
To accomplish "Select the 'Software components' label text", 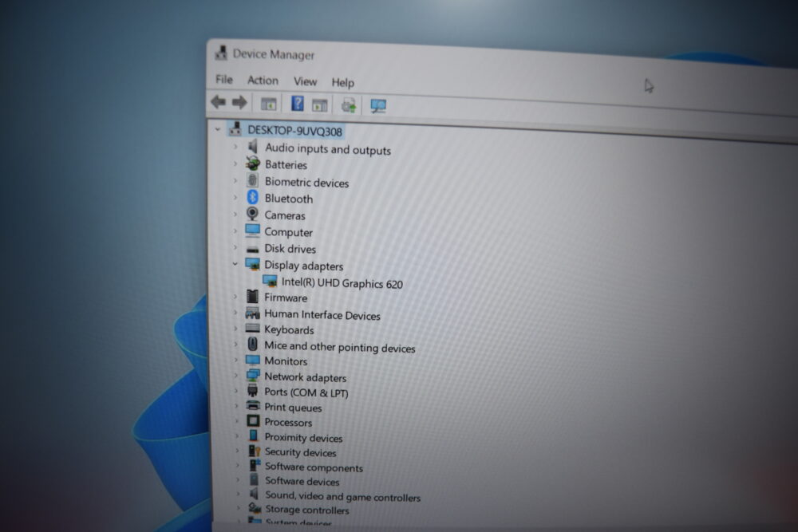I will point(314,467).
